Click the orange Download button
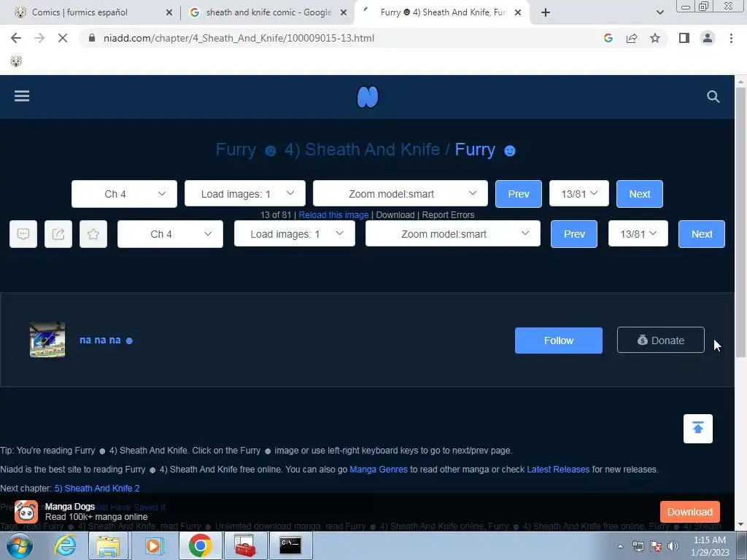This screenshot has height=560, width=747. pyautogui.click(x=690, y=512)
